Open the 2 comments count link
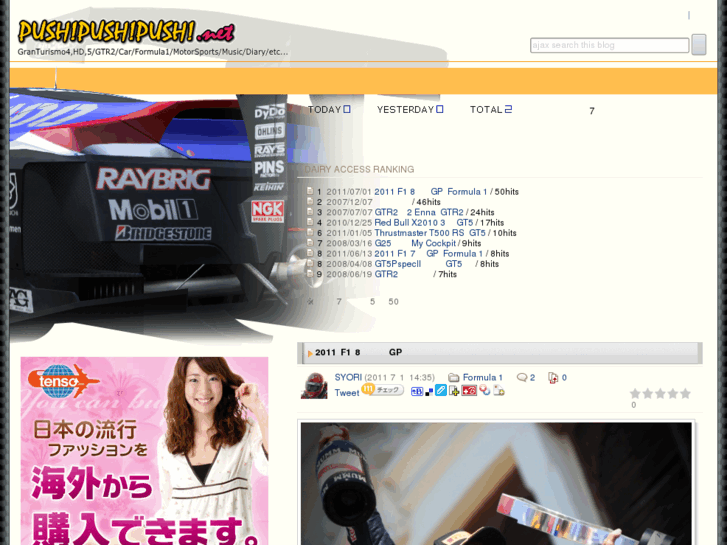 click(532, 378)
